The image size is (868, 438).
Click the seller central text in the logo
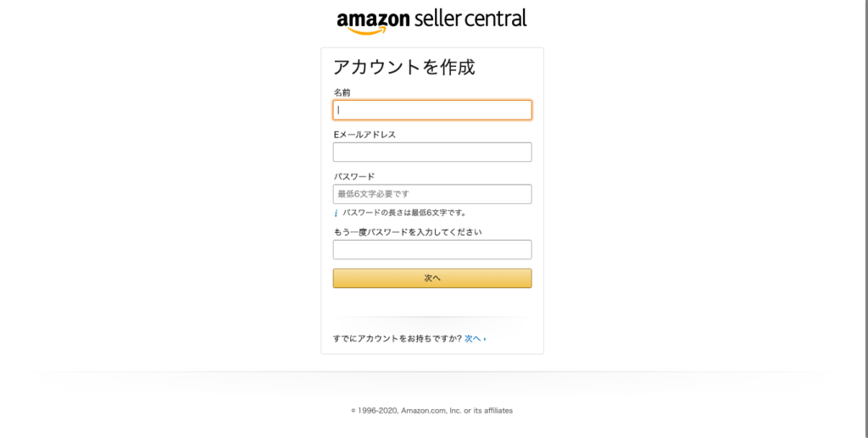(470, 19)
